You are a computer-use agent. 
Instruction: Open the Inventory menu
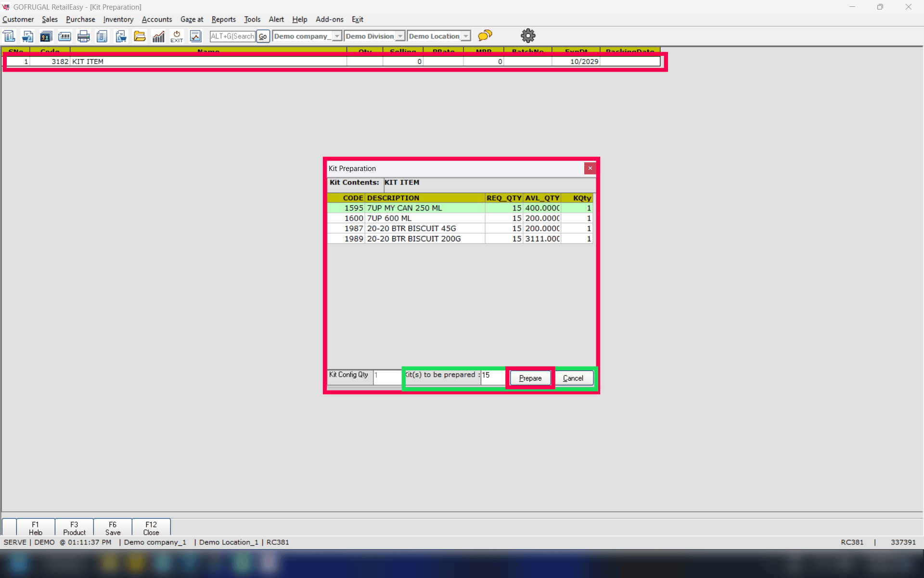[118, 19]
